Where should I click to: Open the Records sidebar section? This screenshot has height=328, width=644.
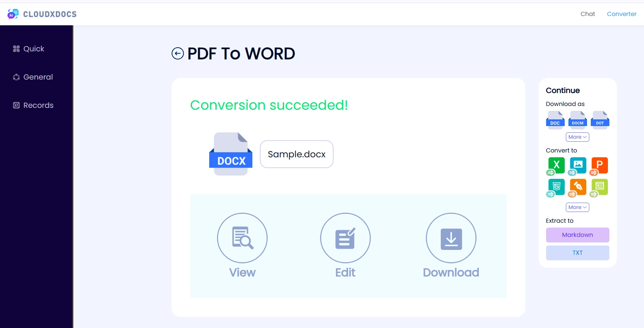click(x=34, y=105)
